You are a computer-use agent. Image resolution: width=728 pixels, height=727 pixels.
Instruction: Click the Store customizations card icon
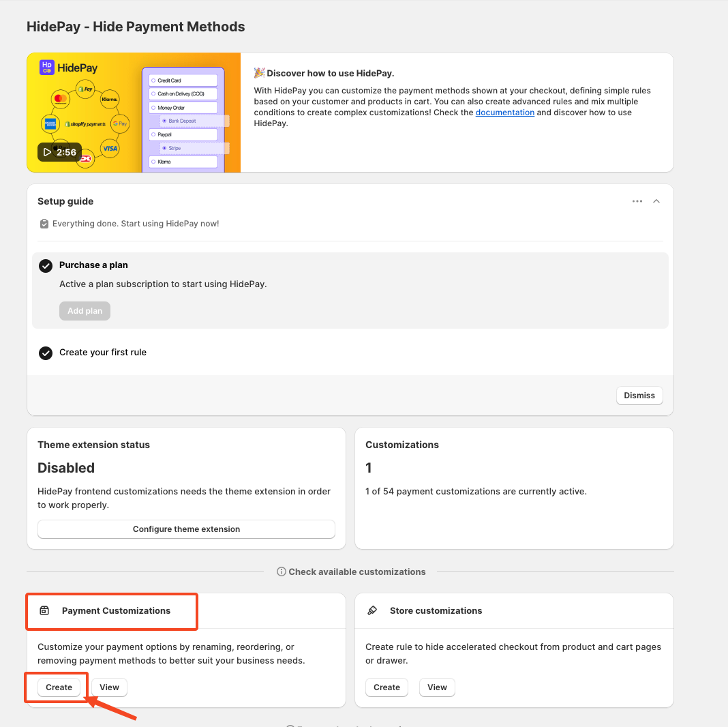click(372, 610)
